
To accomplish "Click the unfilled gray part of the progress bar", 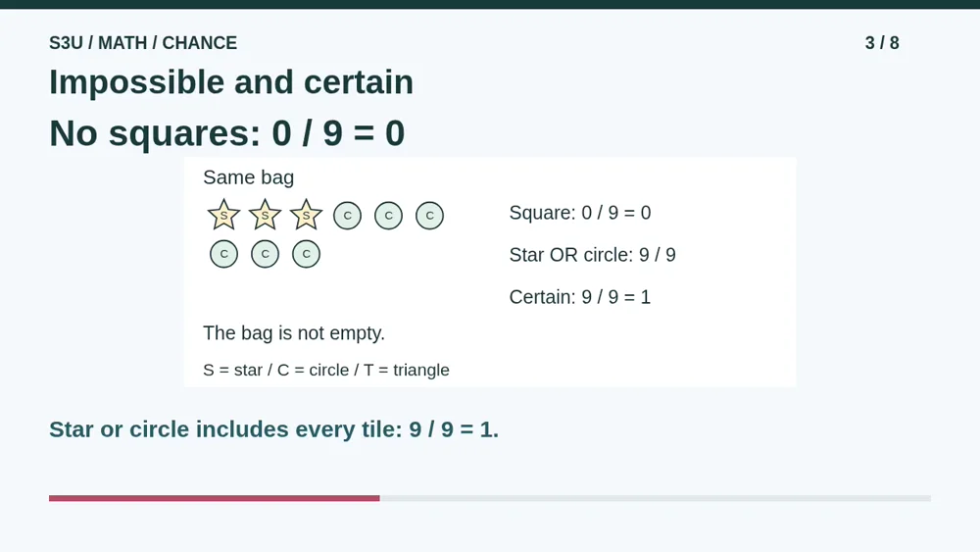I will pos(656,498).
